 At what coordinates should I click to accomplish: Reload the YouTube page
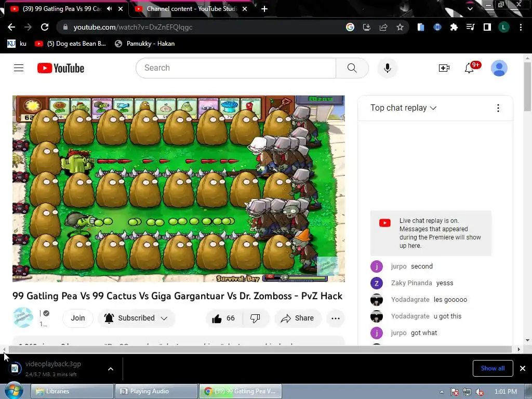pyautogui.click(x=45, y=27)
